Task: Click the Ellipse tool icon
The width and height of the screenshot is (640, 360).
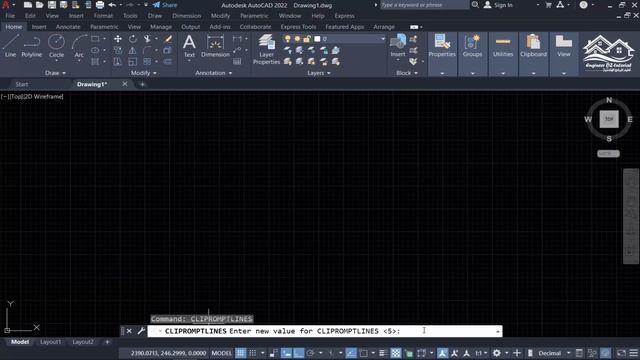Action: pos(95,50)
